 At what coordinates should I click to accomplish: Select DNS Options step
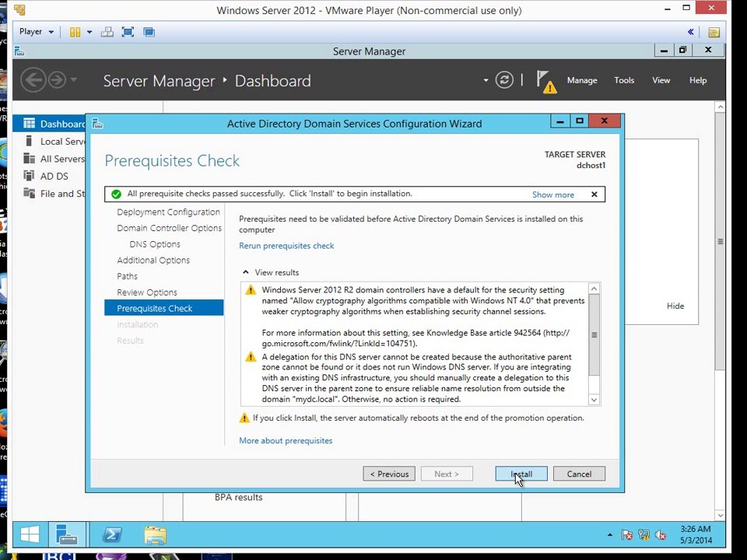pos(155,244)
